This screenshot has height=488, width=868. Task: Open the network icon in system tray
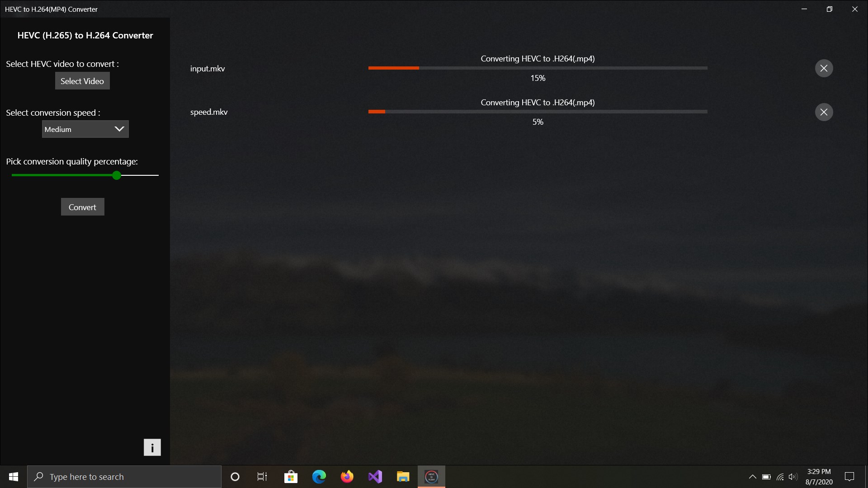coord(780,477)
